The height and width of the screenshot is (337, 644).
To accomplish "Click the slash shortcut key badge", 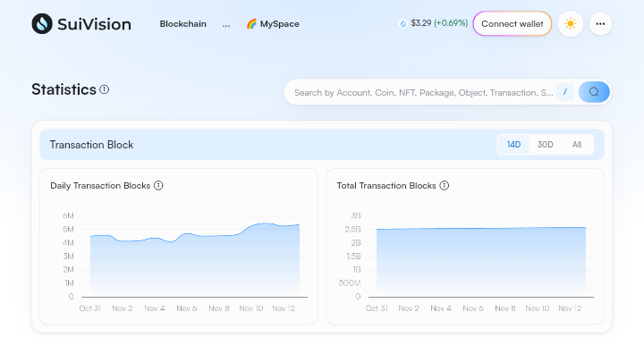I will pyautogui.click(x=565, y=92).
